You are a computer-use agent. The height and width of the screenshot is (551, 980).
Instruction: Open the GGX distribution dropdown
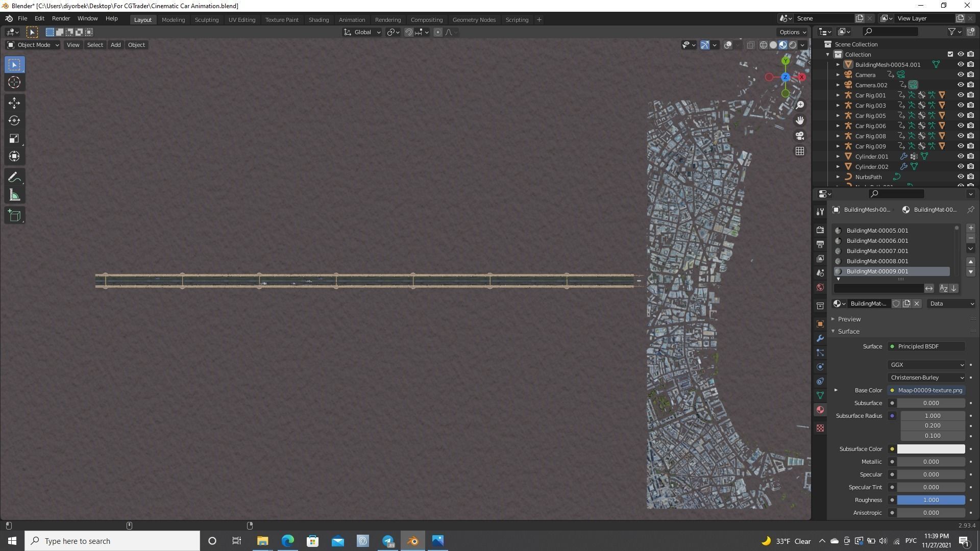coord(926,365)
